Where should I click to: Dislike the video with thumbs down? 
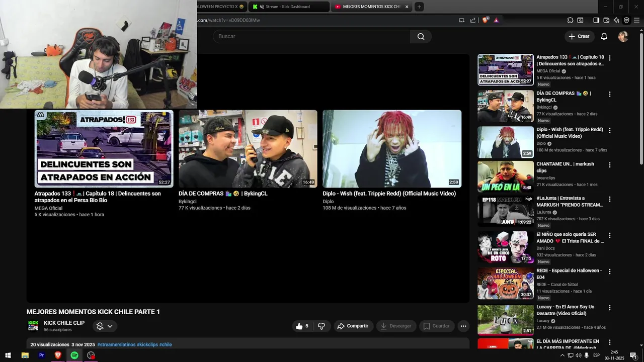pos(321,326)
